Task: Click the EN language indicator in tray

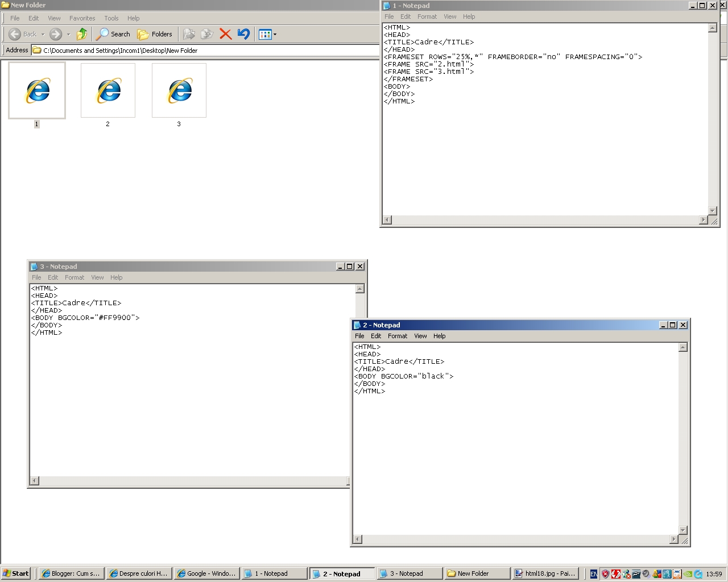Action: tap(593, 574)
